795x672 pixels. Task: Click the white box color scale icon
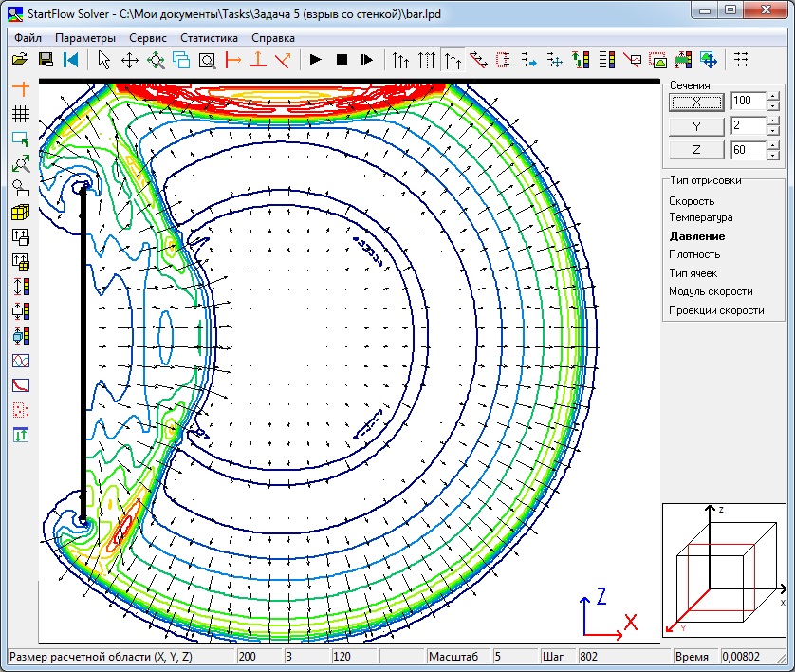[21, 311]
